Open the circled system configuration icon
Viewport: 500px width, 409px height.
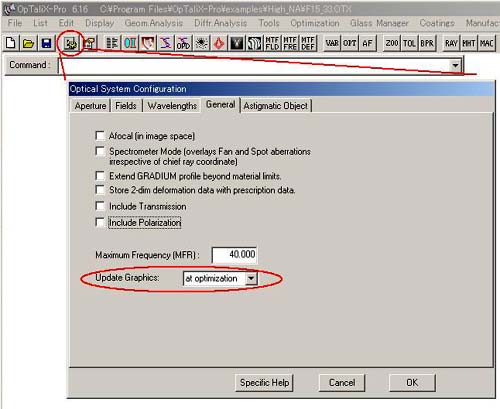71,43
